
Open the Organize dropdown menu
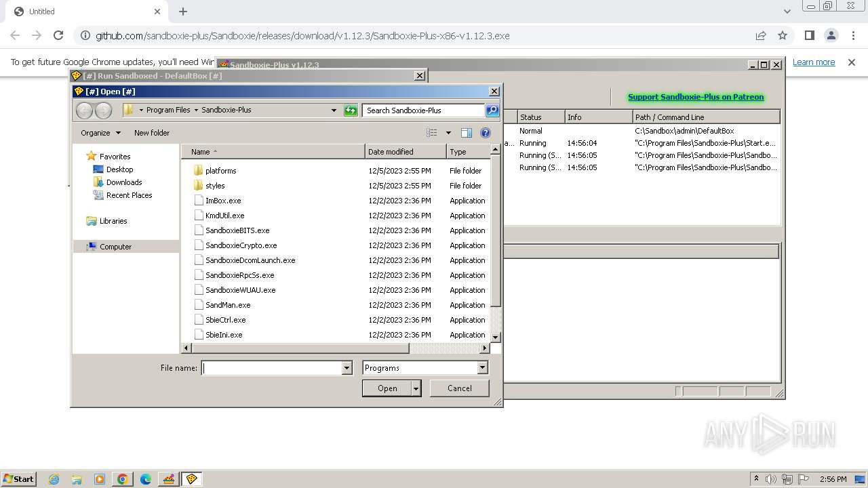tap(100, 133)
